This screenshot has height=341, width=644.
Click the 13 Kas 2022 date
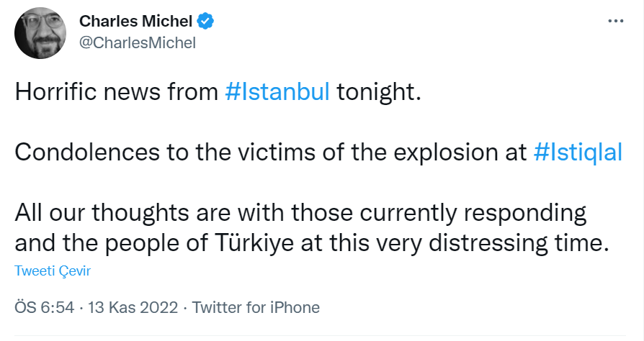coord(133,307)
